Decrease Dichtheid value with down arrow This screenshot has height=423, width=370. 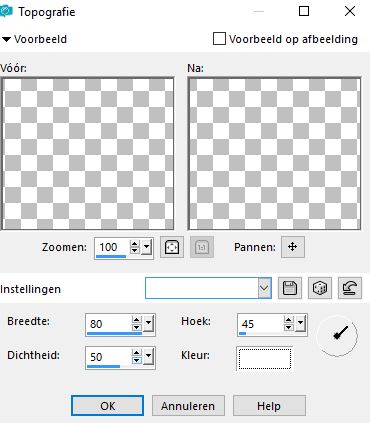tap(136, 361)
